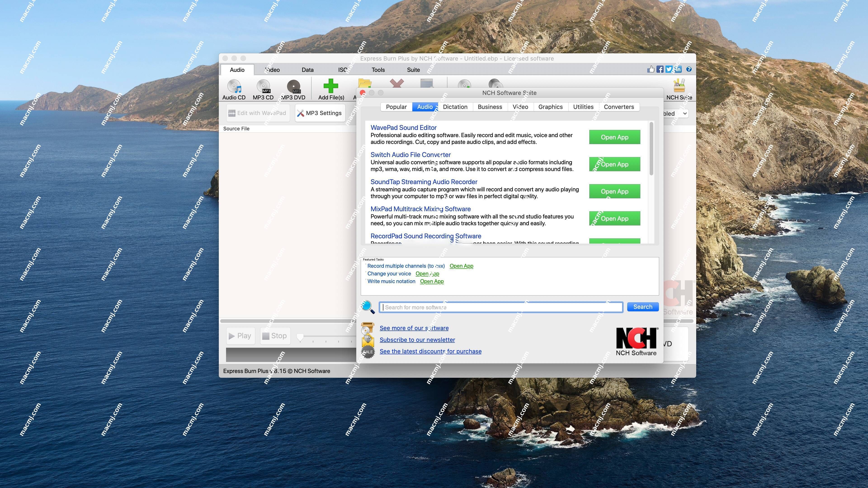Click Change your voice featured task
Viewport: 868px width, 488px height.
[389, 274]
